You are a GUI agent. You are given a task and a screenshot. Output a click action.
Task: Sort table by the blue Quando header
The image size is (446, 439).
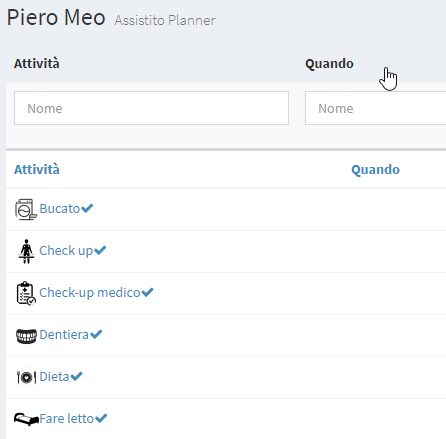pyautogui.click(x=375, y=170)
